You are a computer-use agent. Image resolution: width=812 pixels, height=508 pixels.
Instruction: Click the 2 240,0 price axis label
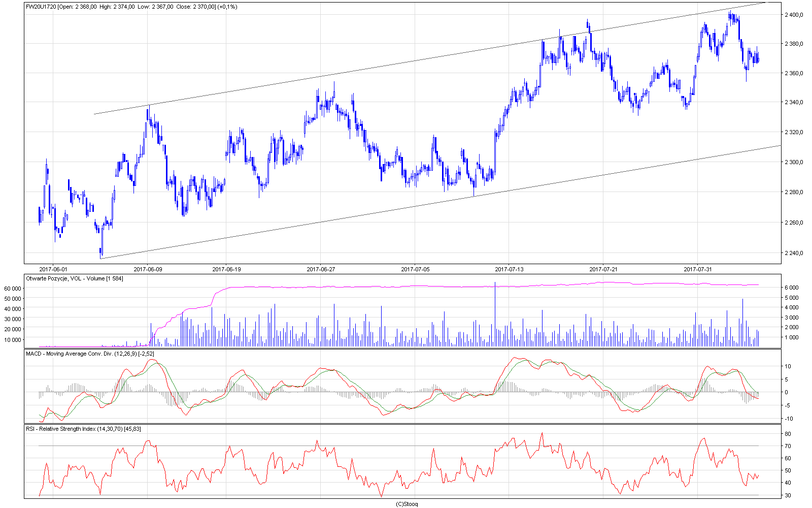(794, 253)
